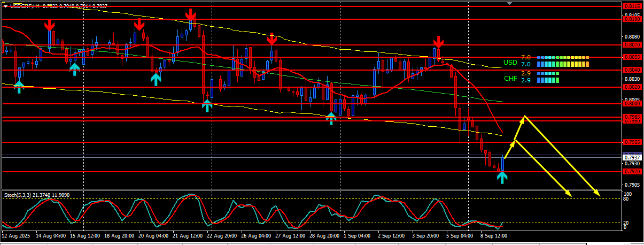
Task: Select the 0.8115 price level label
Action: click(x=632, y=6)
